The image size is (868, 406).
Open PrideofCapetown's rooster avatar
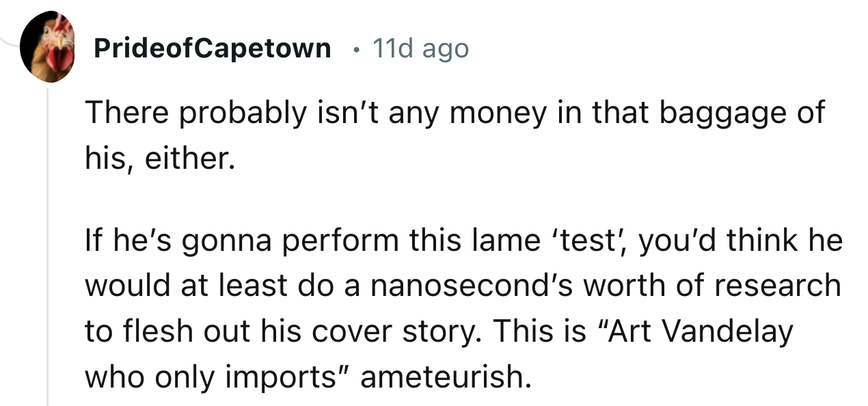tap(48, 48)
